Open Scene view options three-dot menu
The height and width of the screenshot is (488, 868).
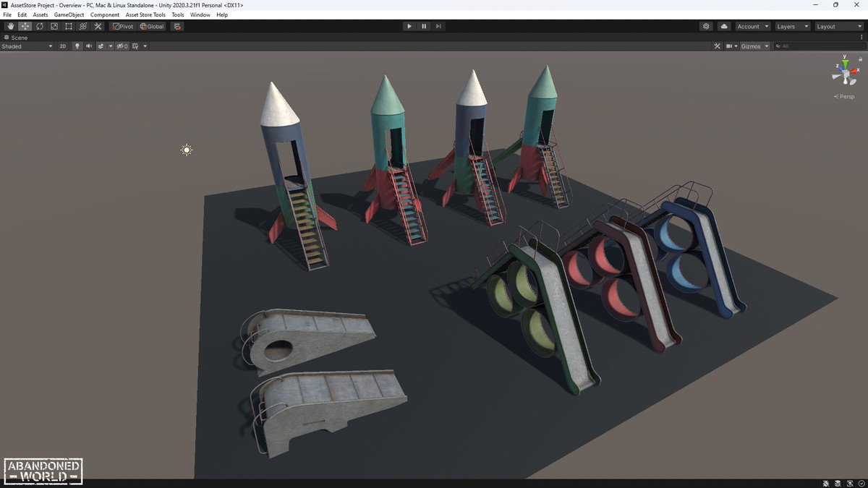pos(863,38)
